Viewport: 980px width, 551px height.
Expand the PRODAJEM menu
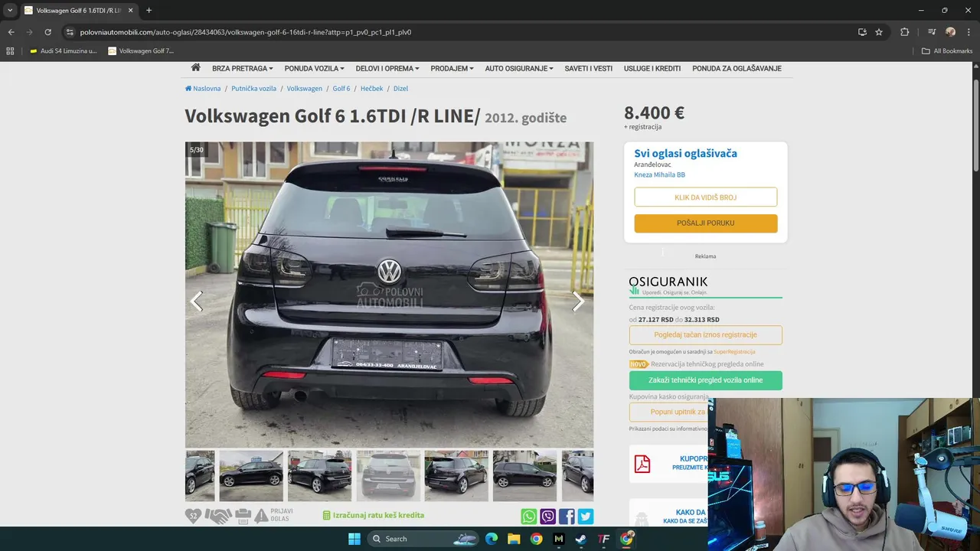click(x=452, y=68)
